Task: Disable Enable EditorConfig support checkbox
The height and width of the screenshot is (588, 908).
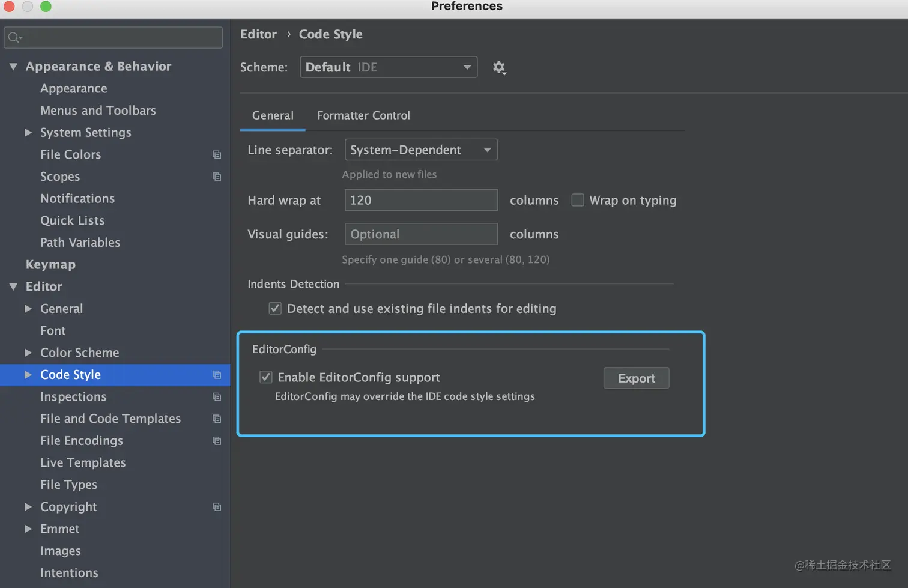Action: [266, 377]
